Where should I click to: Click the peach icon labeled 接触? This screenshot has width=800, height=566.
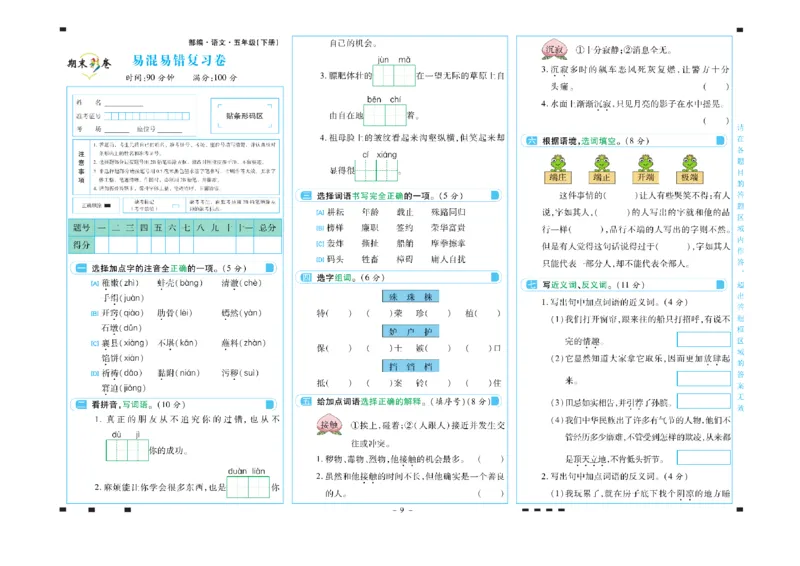coord(329,425)
